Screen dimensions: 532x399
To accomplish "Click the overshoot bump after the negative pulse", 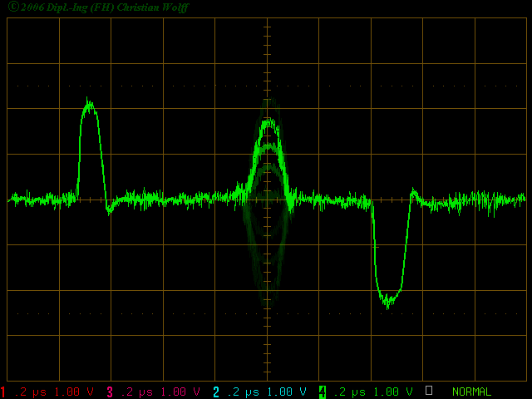I will coord(414,193).
